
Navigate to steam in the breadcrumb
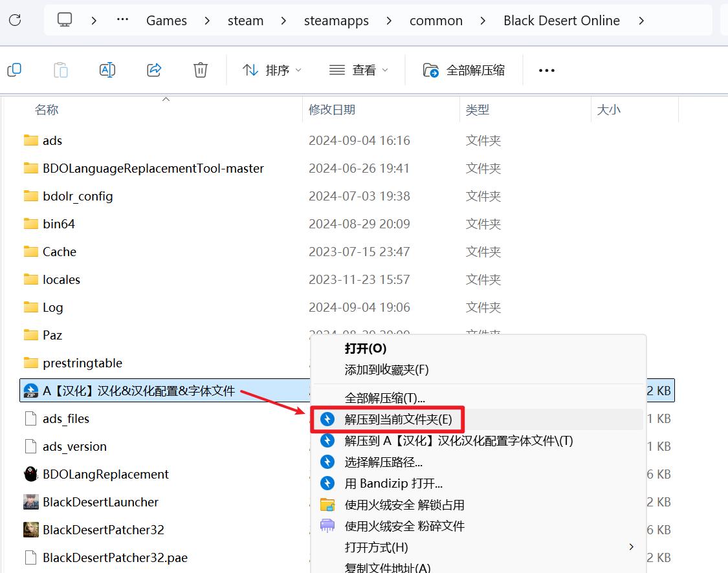tap(245, 21)
